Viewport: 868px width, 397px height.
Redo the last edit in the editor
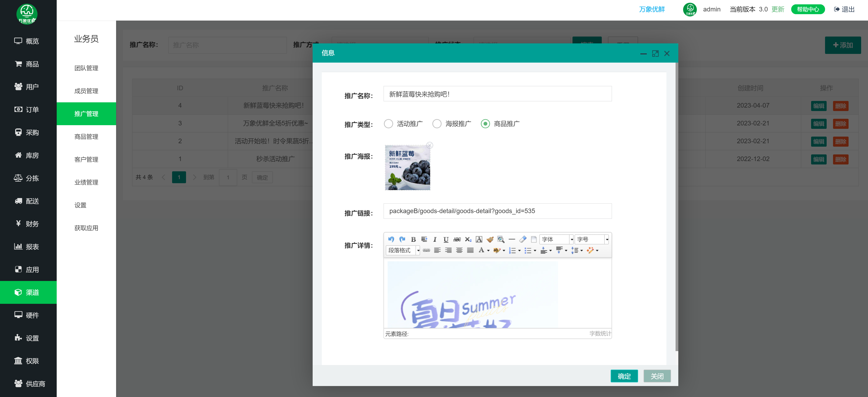(402, 239)
